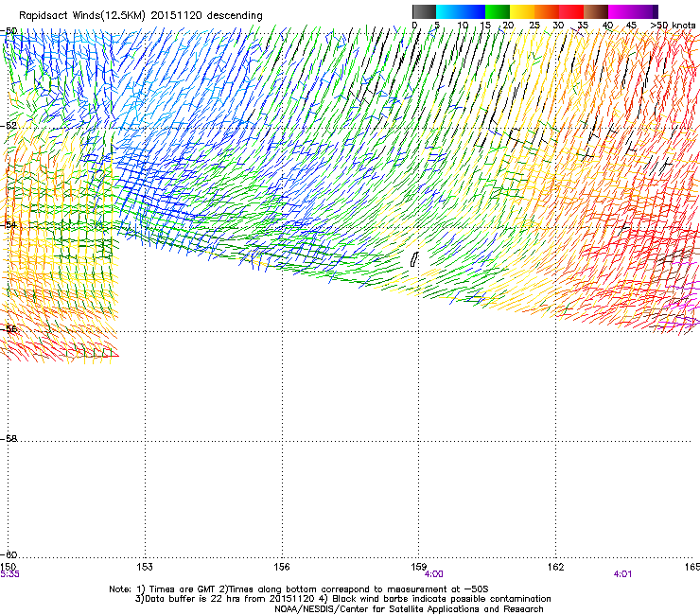
Task: Click the purple 5:35 time label
Action: click(x=9, y=574)
